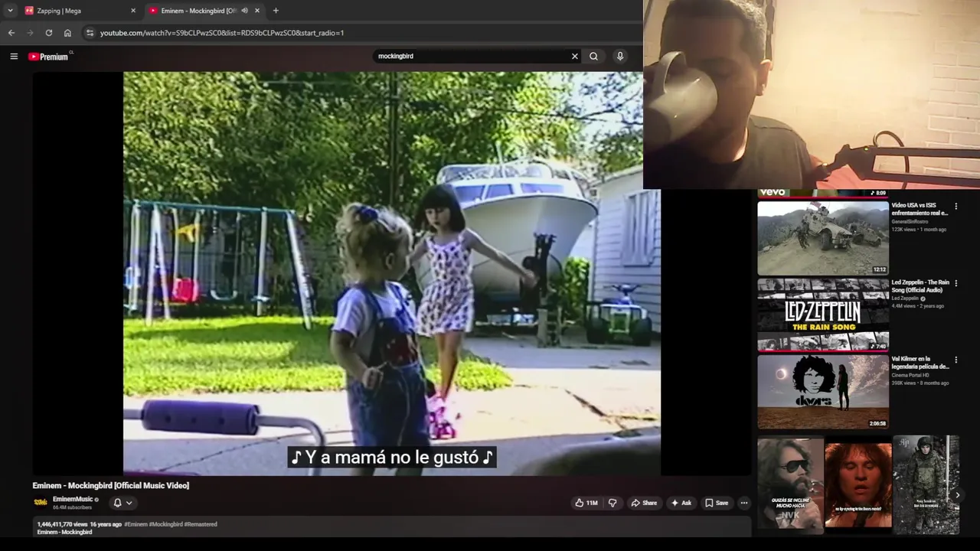Viewport: 980px width, 551px height.
Task: Open the vevo thumbnail with 8:09 duration
Action: (x=823, y=194)
